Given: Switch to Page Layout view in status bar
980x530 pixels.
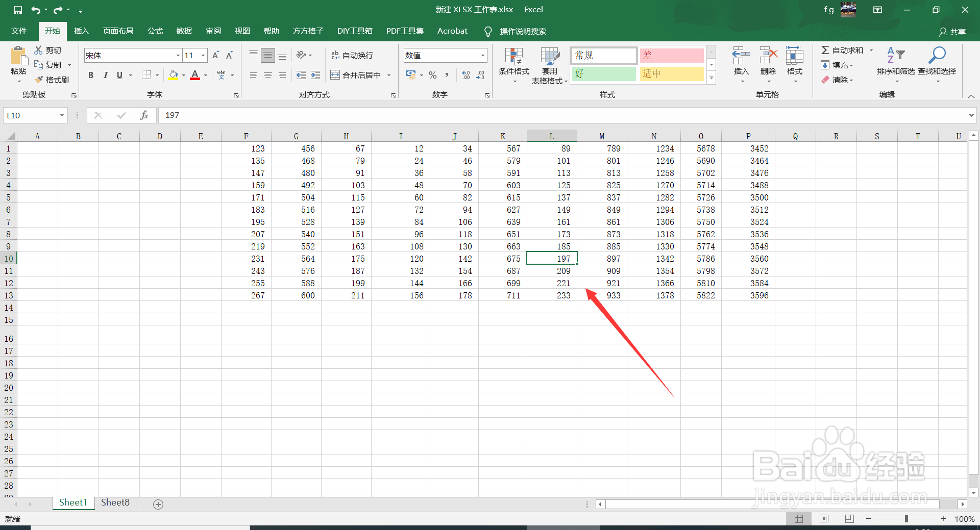Looking at the screenshot, I should [x=824, y=518].
